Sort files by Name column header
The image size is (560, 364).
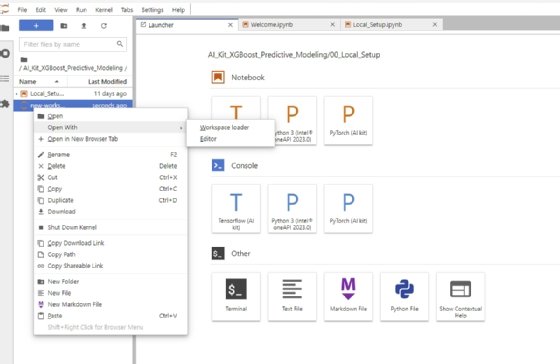pyautogui.click(x=40, y=82)
